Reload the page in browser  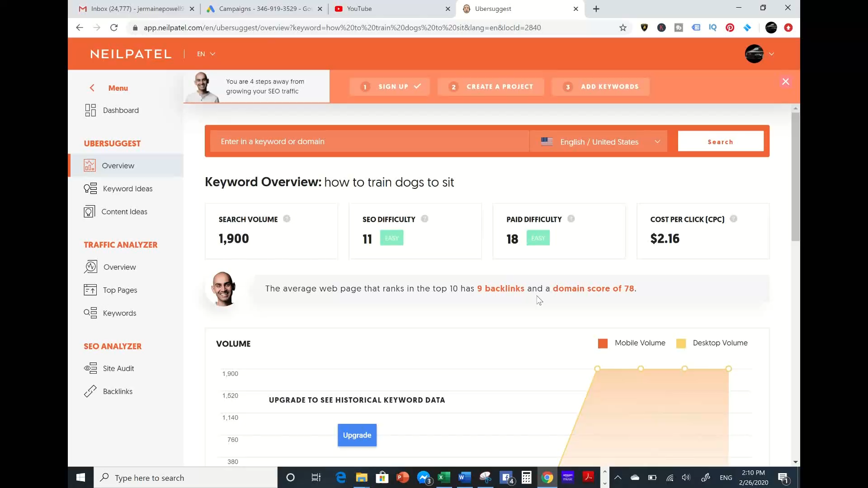pyautogui.click(x=114, y=28)
